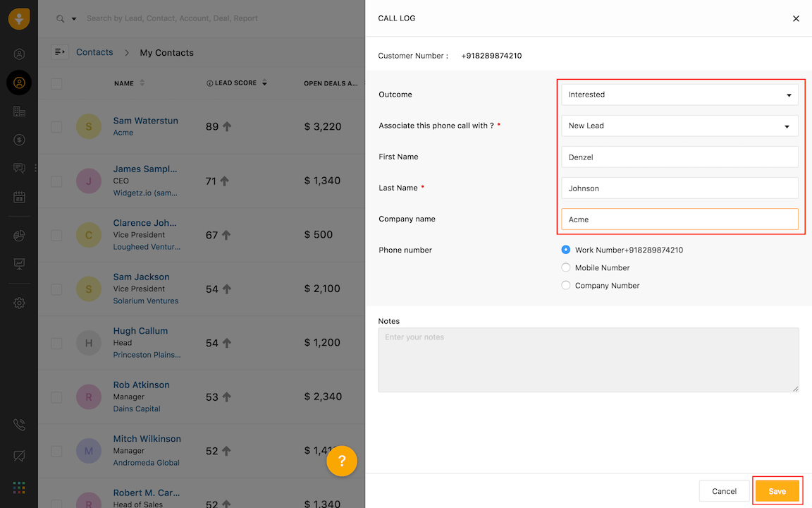Close the Call Log panel

click(x=796, y=19)
